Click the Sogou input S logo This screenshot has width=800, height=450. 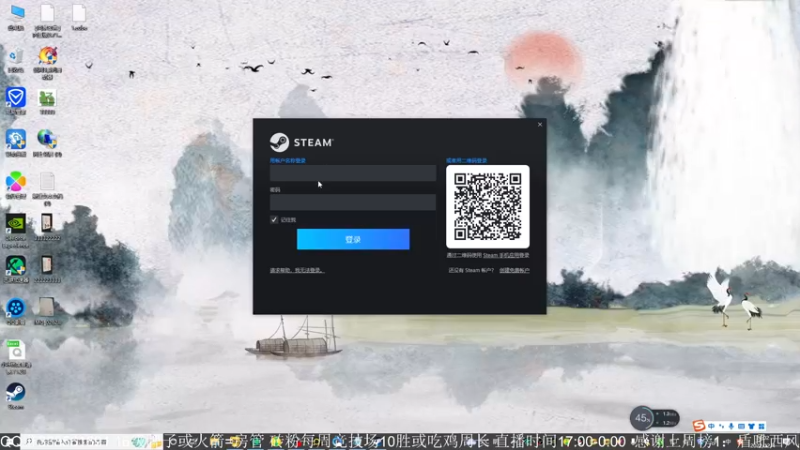(699, 426)
